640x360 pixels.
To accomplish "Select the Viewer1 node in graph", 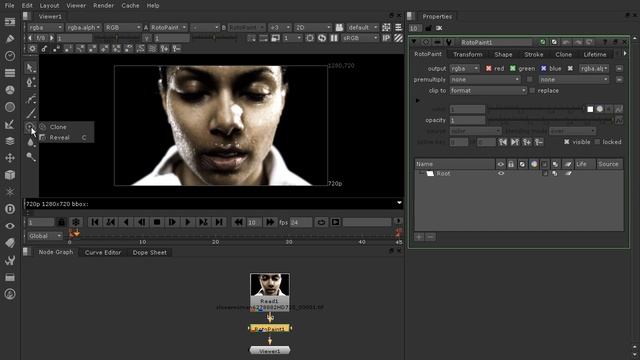I will click(x=270, y=351).
